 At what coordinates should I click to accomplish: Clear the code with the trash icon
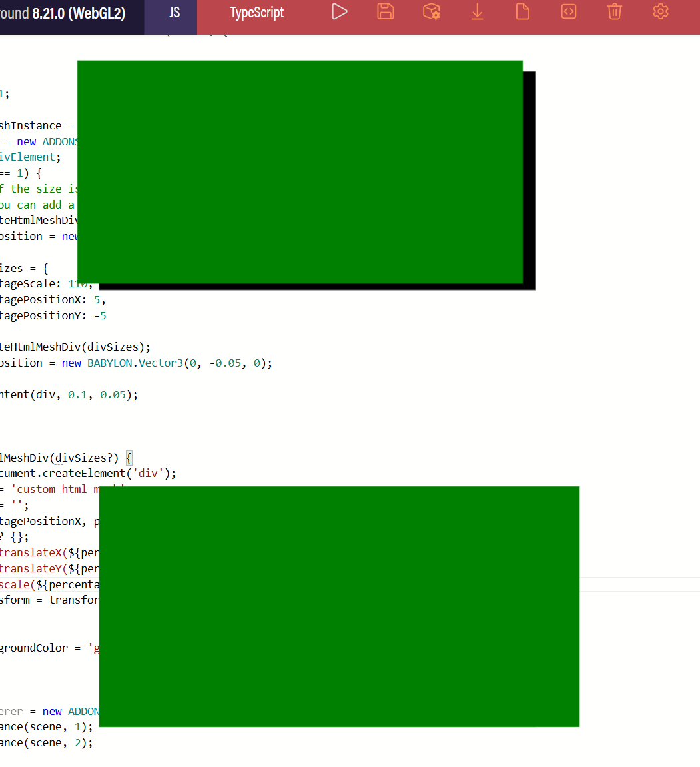(615, 12)
